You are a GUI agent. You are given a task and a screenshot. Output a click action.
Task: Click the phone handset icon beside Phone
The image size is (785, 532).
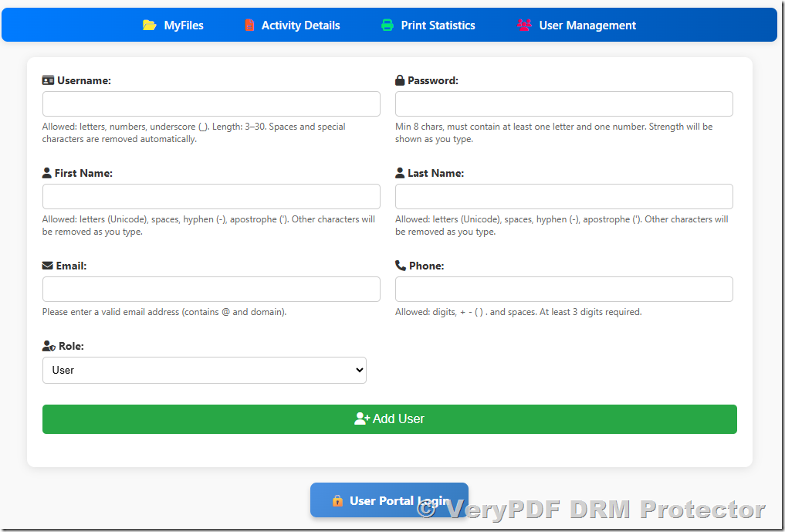pyautogui.click(x=401, y=266)
